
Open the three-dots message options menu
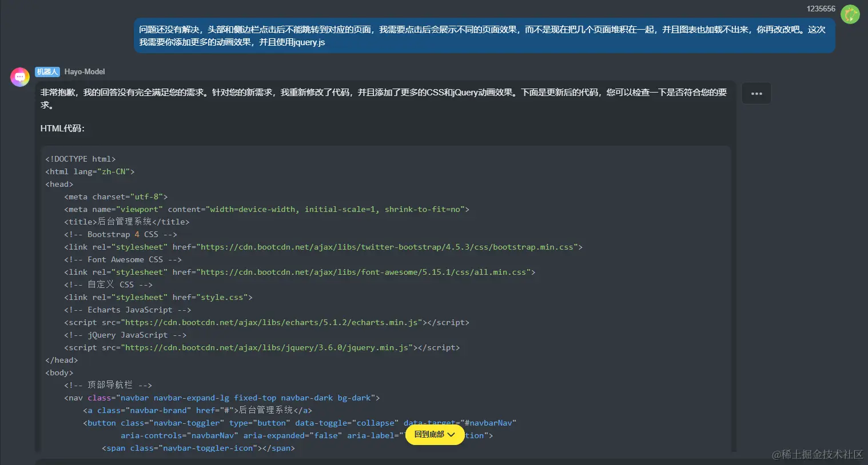[x=756, y=94]
